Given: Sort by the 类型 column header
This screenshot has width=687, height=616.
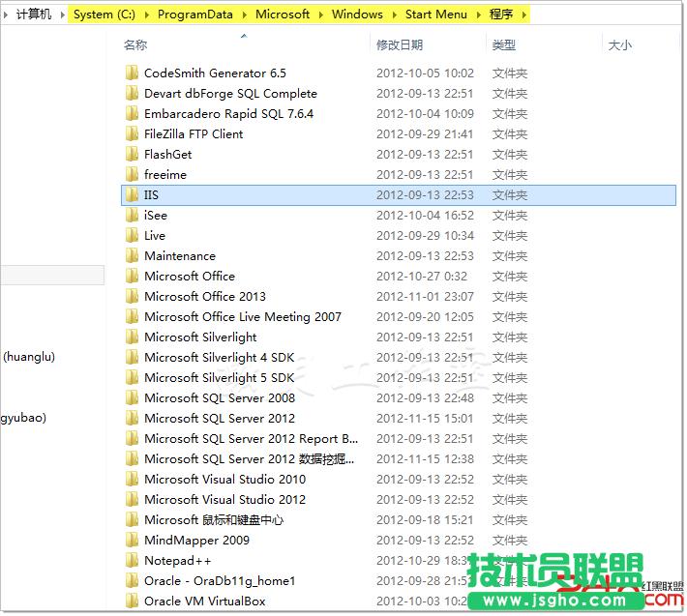Looking at the screenshot, I should coord(503,44).
